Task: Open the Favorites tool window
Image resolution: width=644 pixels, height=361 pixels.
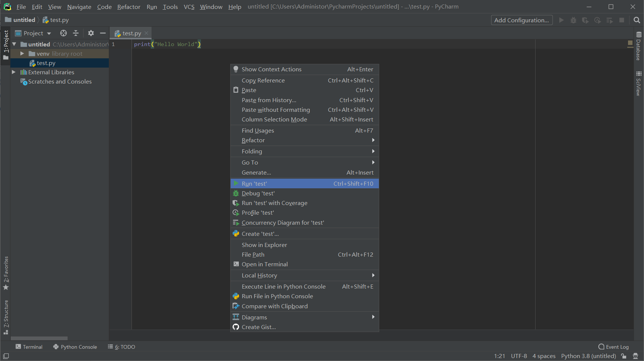Action: pos(6,273)
